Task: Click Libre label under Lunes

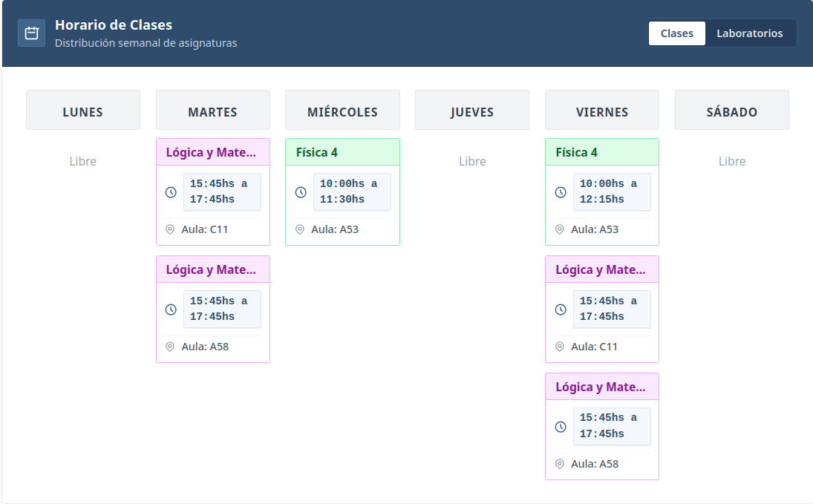Action: pos(83,161)
